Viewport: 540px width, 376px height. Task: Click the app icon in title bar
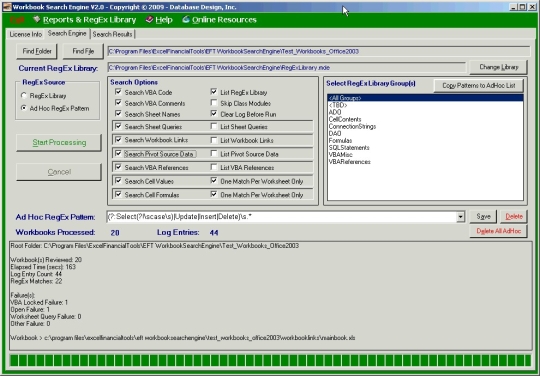[7, 7]
